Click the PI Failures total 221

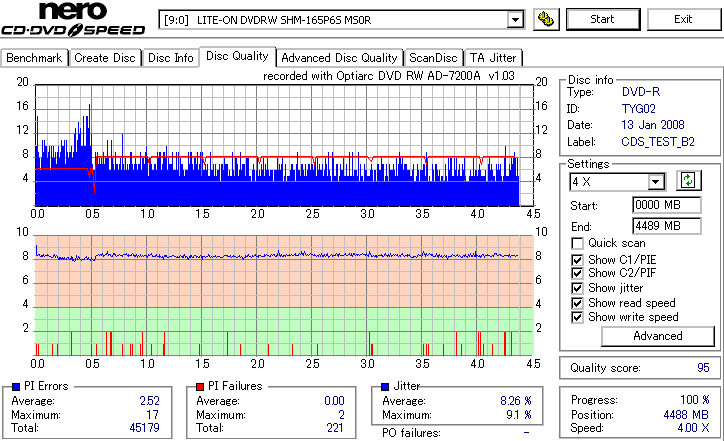(x=335, y=428)
